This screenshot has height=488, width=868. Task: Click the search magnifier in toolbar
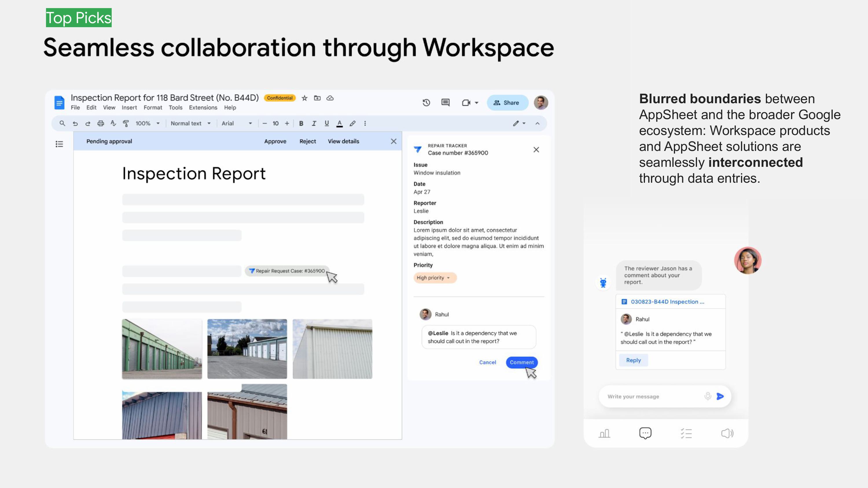62,123
